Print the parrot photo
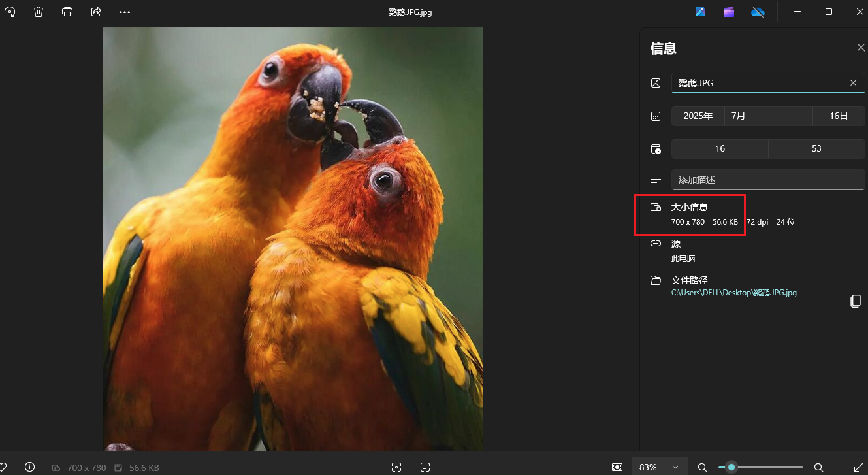The width and height of the screenshot is (868, 475). tap(67, 12)
